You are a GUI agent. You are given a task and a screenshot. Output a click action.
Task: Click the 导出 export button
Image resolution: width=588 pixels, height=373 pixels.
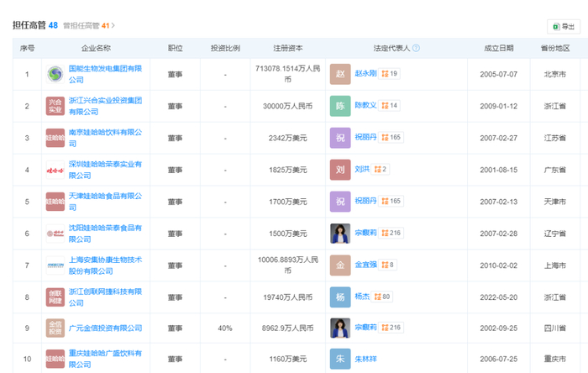563,26
